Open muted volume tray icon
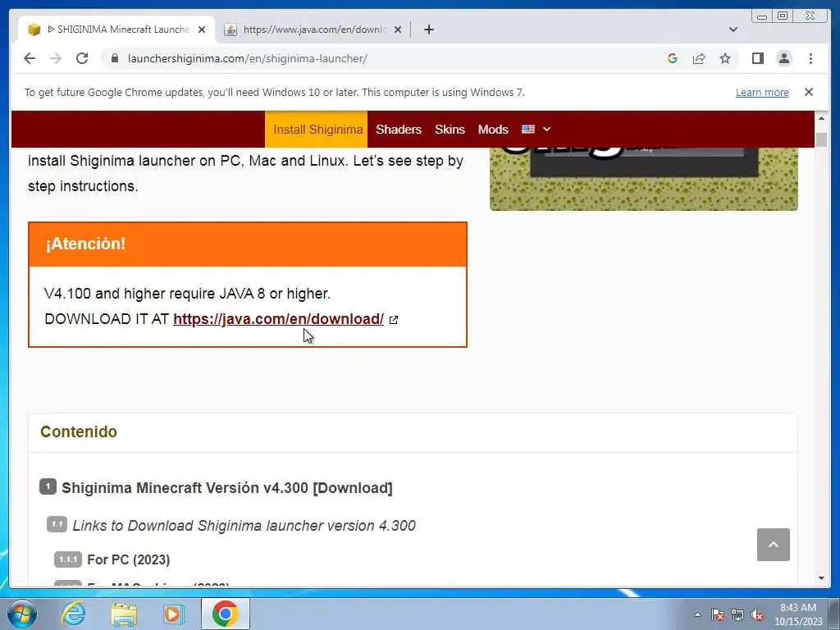 point(757,614)
